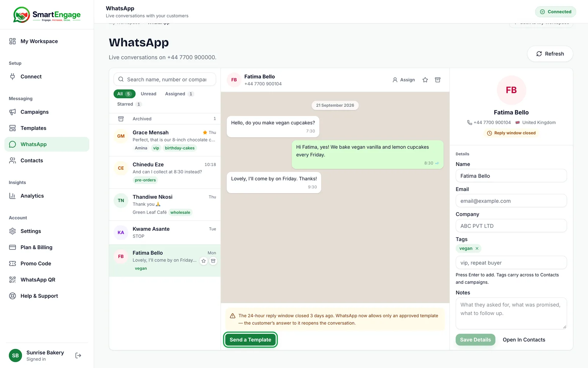Screen dimensions: 588x368
Task: Click Open In Contacts link
Action: [x=524, y=340]
